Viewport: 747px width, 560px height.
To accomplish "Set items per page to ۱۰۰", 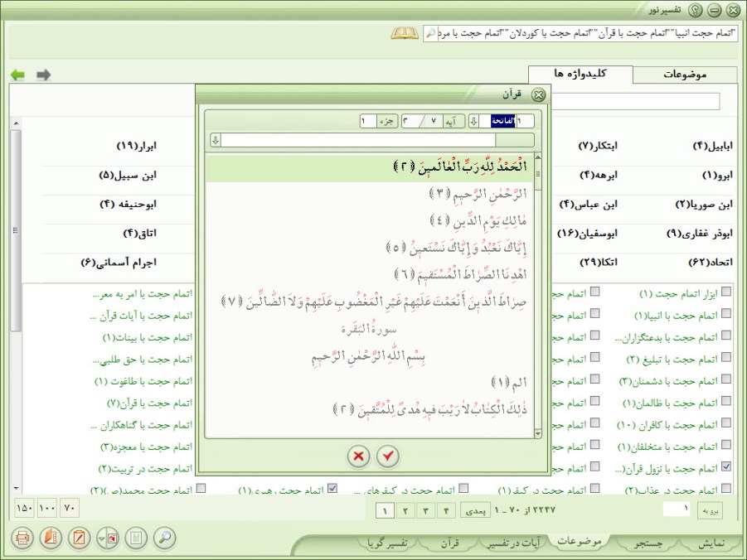I will tap(47, 508).
